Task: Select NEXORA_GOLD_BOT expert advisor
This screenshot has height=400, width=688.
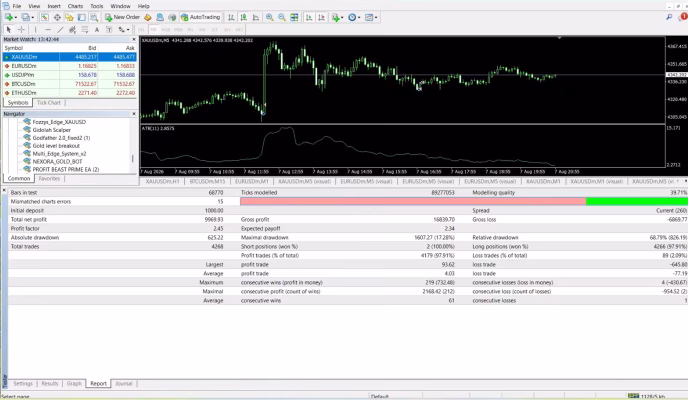Action: (57, 161)
